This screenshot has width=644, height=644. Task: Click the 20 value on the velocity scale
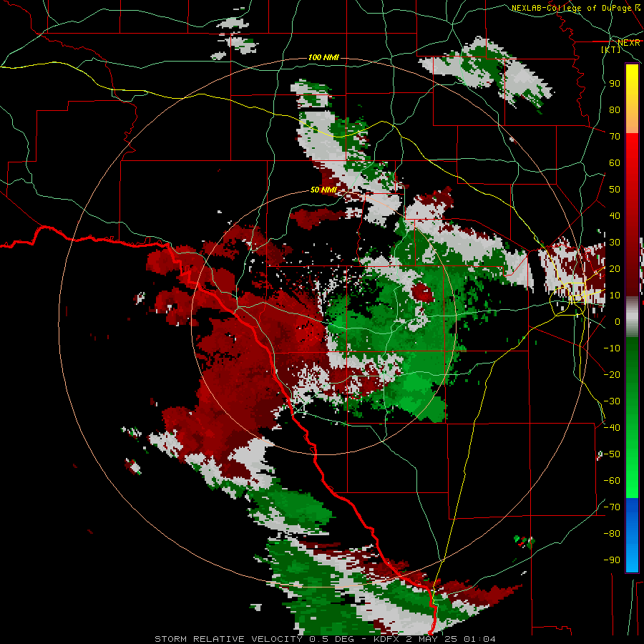(x=615, y=268)
